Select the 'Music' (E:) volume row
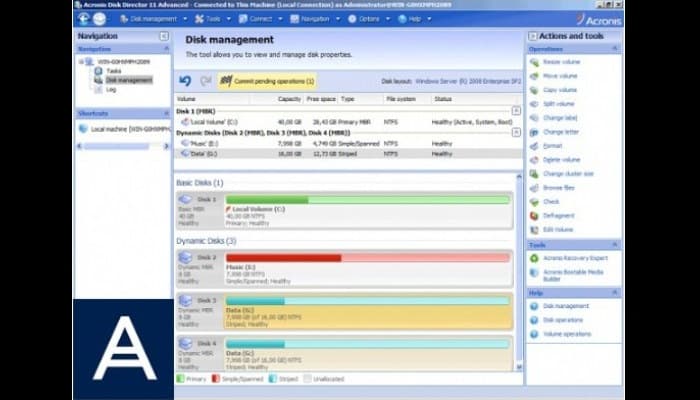The width and height of the screenshot is (700, 400). point(347,143)
